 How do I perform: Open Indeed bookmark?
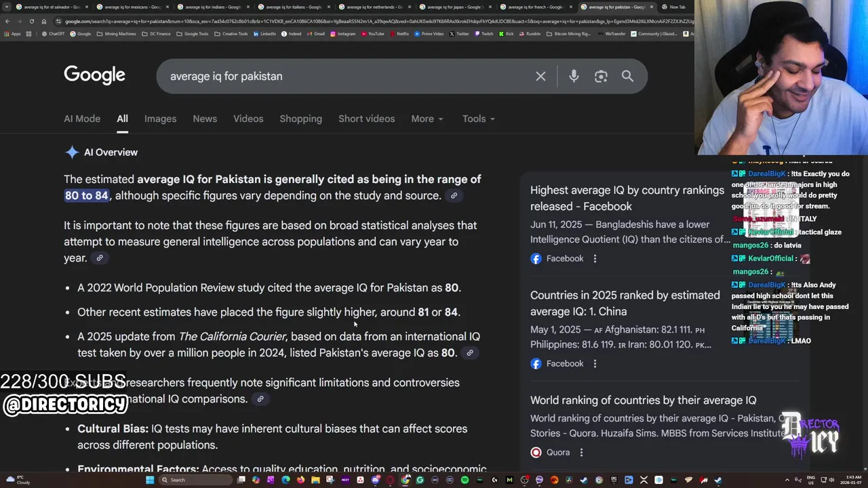tap(292, 34)
